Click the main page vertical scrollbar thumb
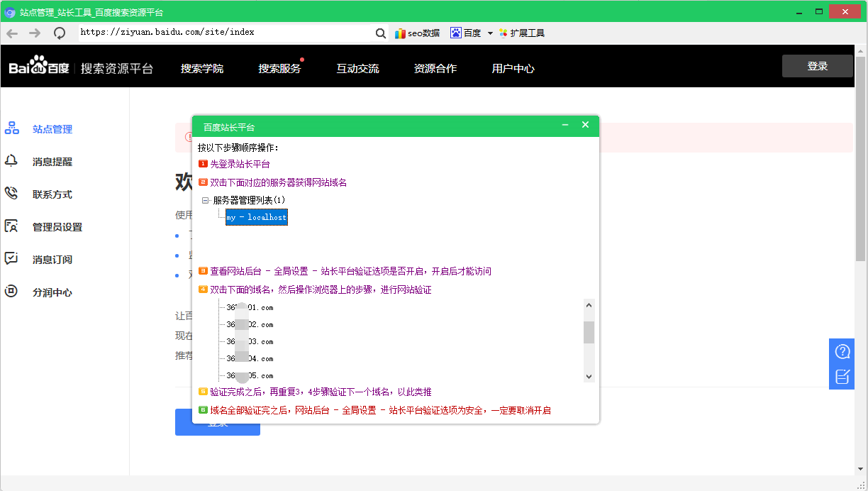 pos(862,158)
